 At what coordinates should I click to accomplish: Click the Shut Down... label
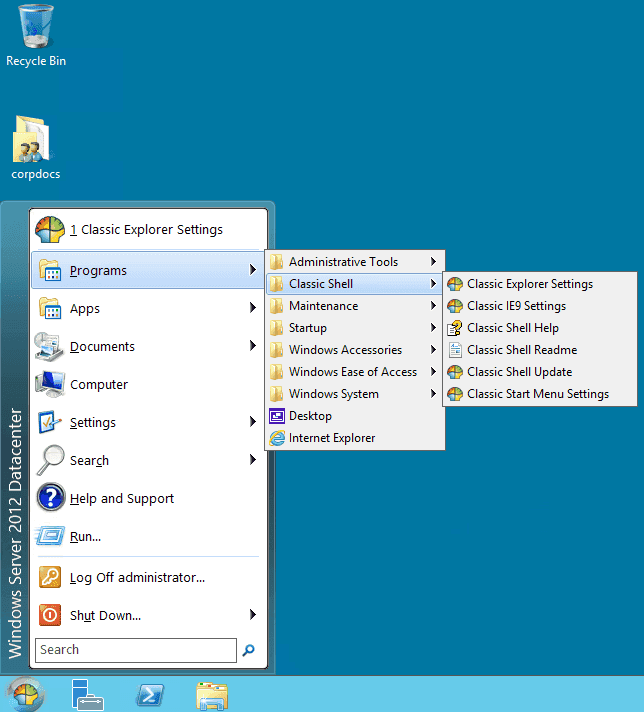pyautogui.click(x=105, y=615)
